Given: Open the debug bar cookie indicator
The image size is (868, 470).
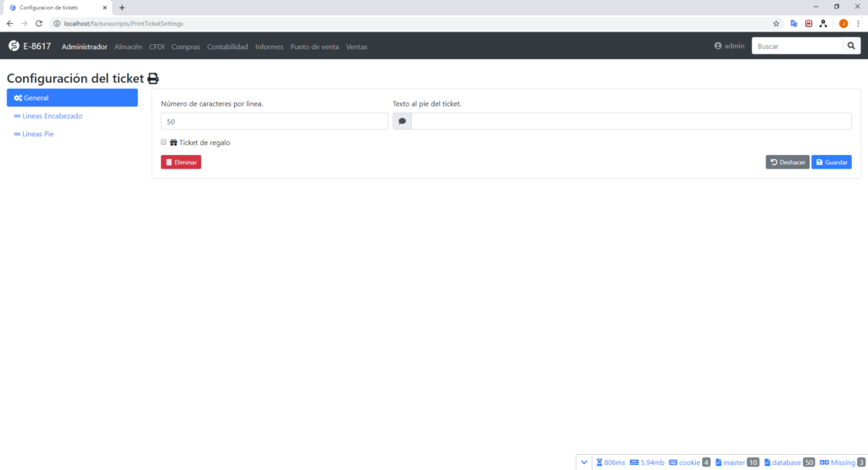Looking at the screenshot, I should pyautogui.click(x=689, y=462).
